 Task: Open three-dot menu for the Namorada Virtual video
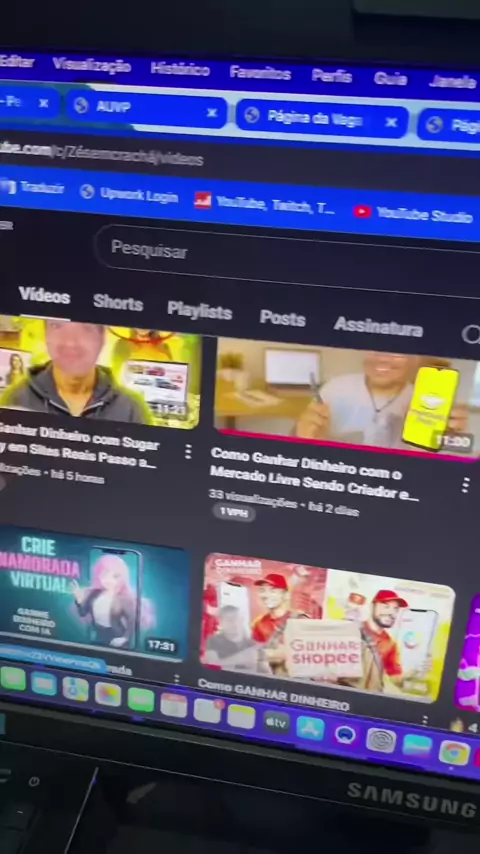(x=175, y=679)
